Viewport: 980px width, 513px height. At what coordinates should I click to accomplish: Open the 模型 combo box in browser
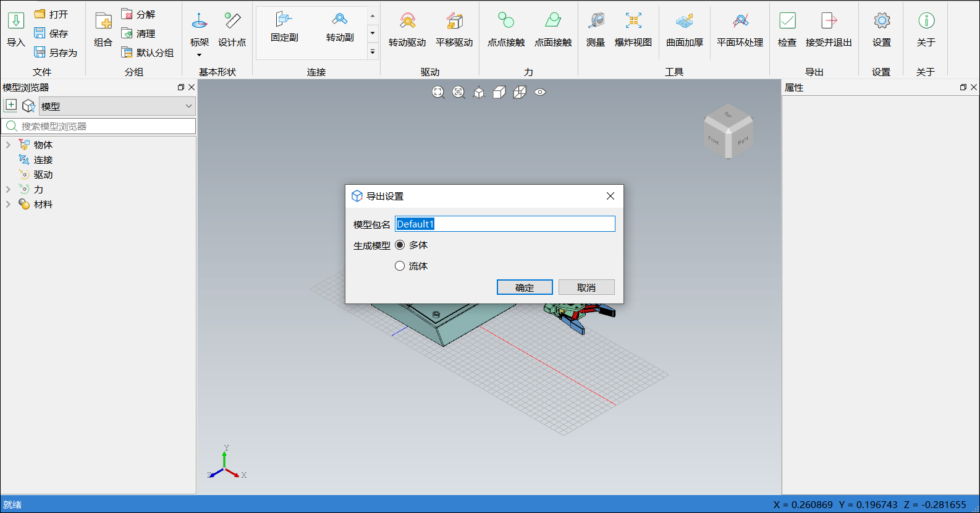pyautogui.click(x=117, y=106)
